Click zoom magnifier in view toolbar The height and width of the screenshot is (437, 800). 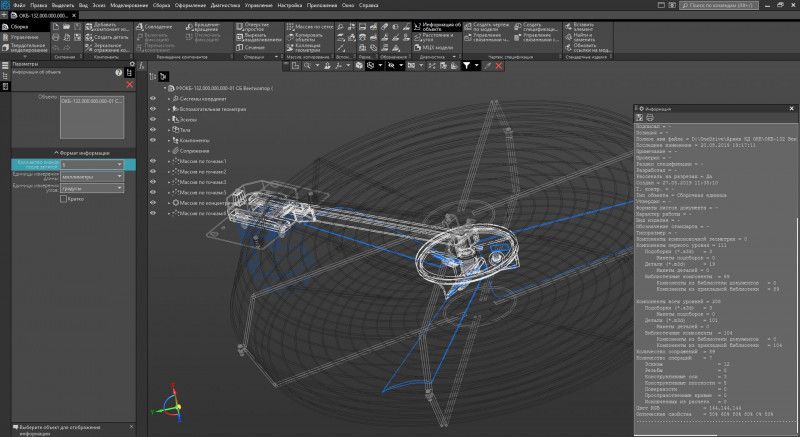[x=307, y=66]
